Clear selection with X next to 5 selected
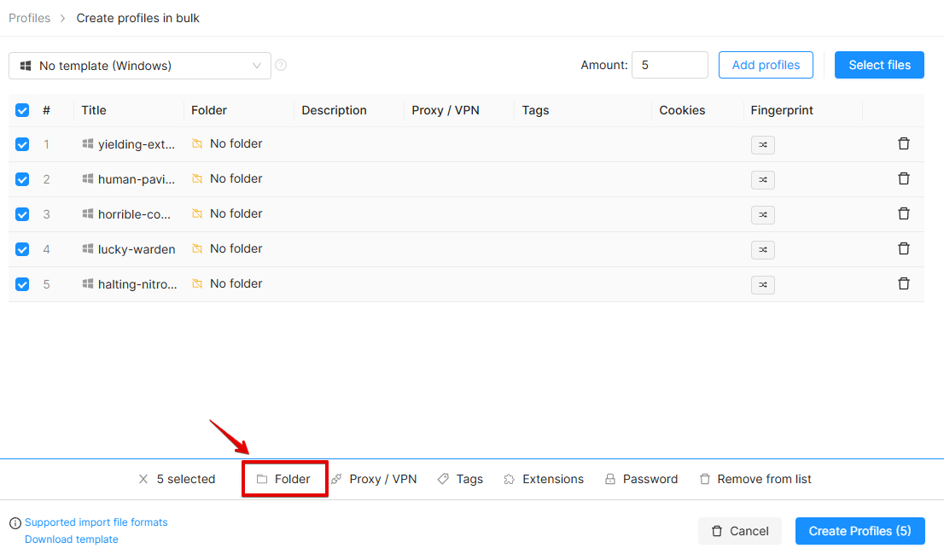Screen dimensions: 944x560 [x=143, y=479]
